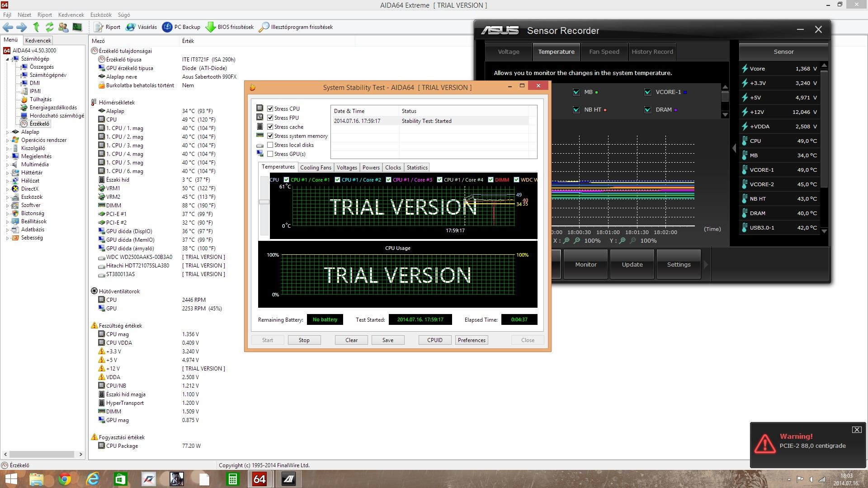Image resolution: width=868 pixels, height=488 pixels.
Task: Enable Stress local disks checkbox
Action: pos(270,145)
